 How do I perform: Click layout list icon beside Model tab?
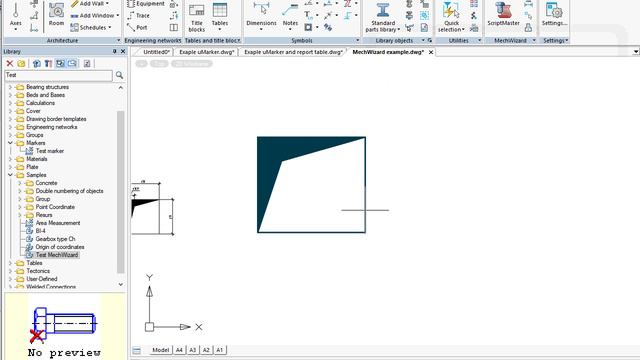[137, 350]
